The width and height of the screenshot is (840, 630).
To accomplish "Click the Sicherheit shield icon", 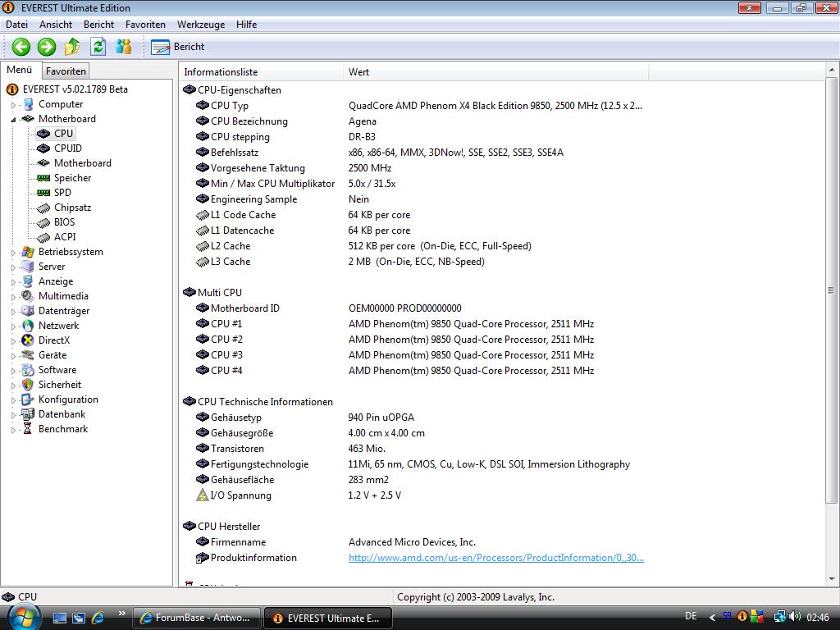I will click(27, 385).
